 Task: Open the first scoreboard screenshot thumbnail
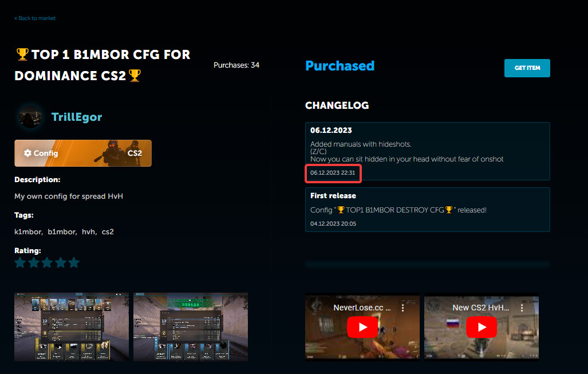72,327
